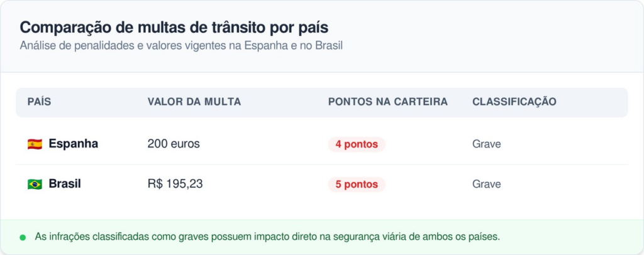
Task: Click the Spain flag icon
Action: click(35, 144)
